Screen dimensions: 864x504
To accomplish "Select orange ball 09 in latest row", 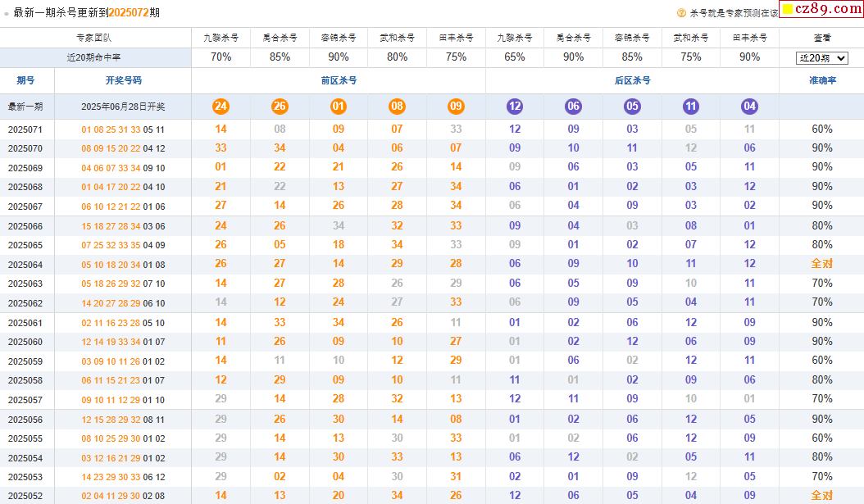I will point(456,107).
